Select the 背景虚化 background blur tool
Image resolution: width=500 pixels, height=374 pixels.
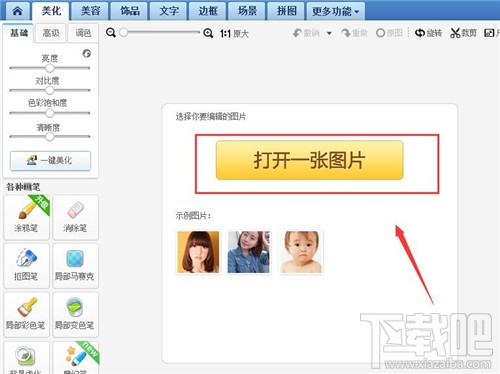pos(26,358)
